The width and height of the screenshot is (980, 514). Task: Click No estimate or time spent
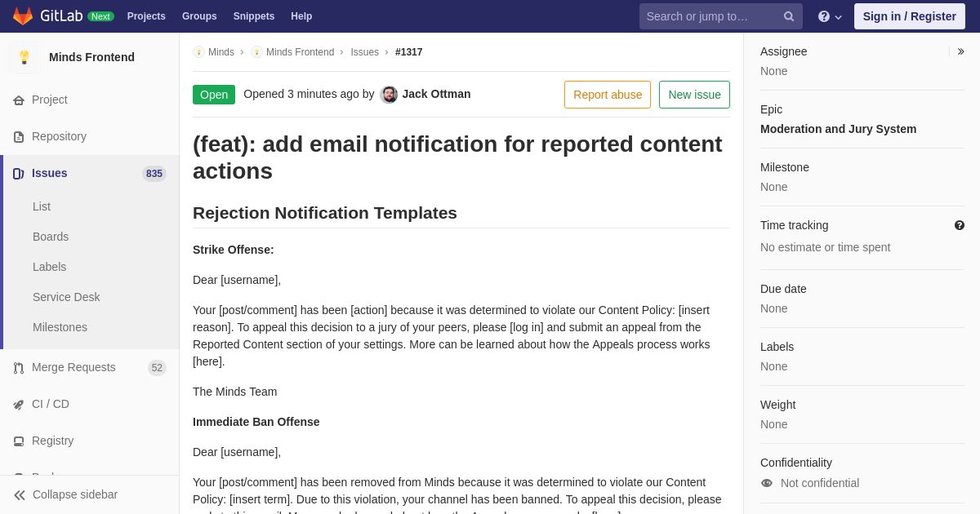tap(825, 247)
